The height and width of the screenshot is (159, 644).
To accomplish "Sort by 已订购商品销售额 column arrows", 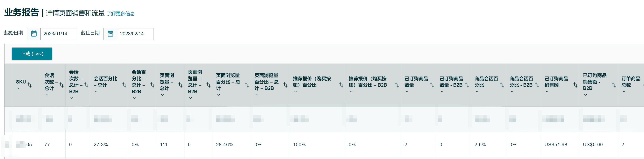I will pyautogui.click(x=575, y=85).
